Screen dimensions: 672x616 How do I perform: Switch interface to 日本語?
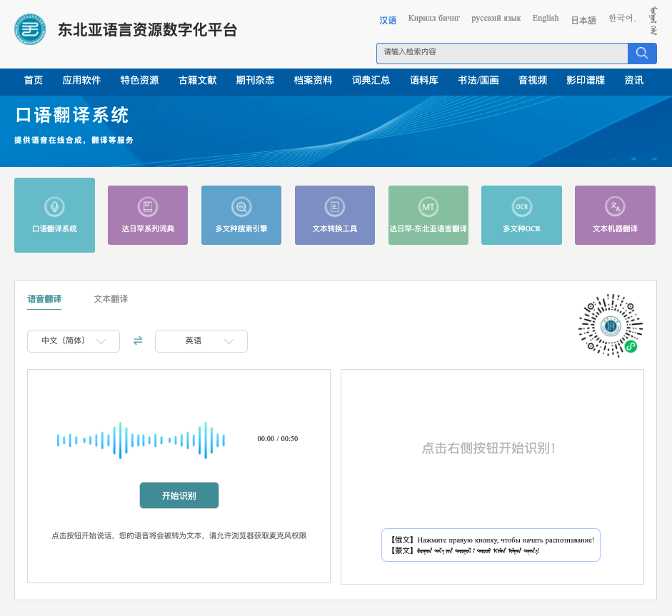583,20
